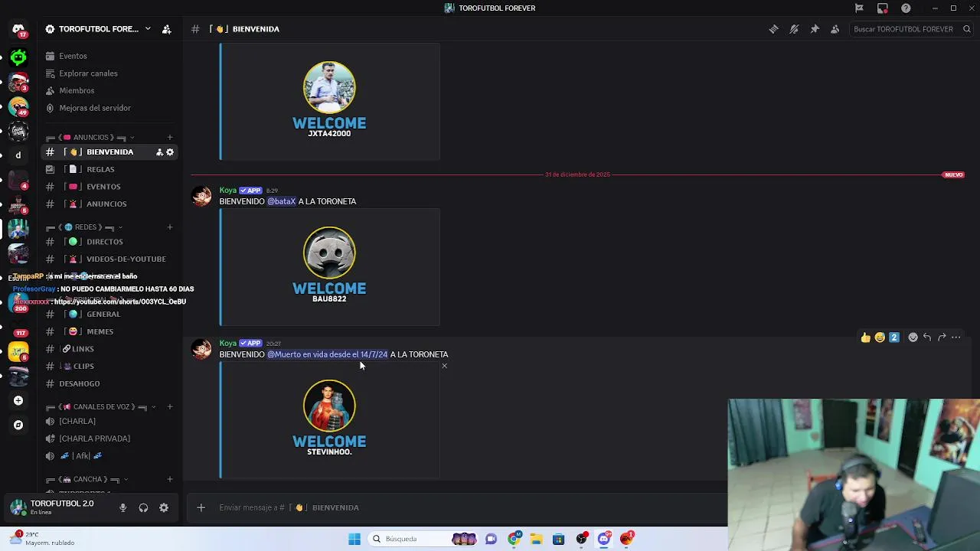Screen dimensions: 980x551
Task: Show pinned messages
Action: coord(815,29)
